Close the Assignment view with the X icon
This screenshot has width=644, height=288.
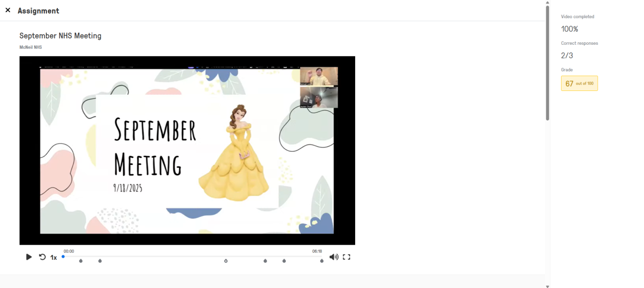pyautogui.click(x=8, y=10)
